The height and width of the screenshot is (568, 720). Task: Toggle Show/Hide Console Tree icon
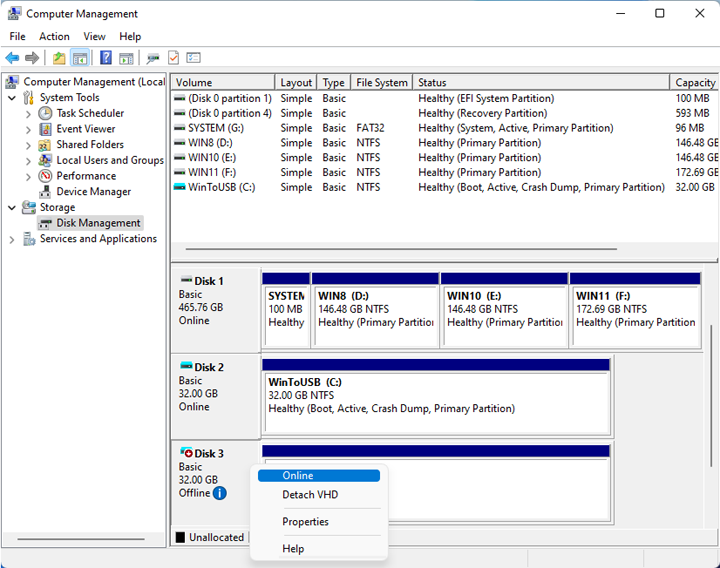tap(80, 58)
